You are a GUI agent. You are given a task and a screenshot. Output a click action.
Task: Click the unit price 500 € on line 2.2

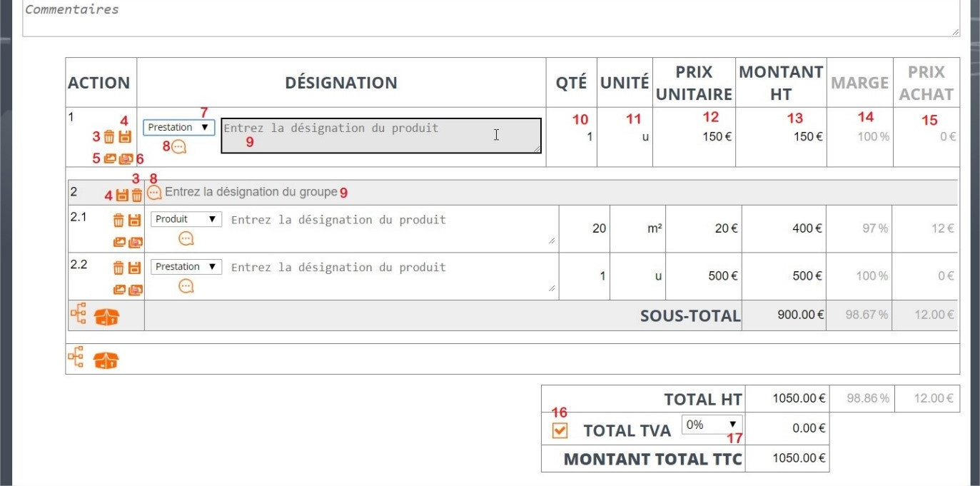pos(722,275)
